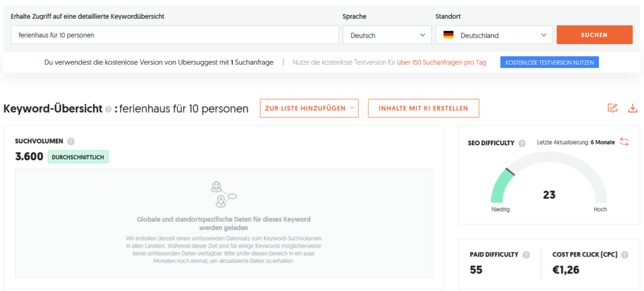Click the search volume value 3.600
The image size is (644, 291).
click(29, 156)
